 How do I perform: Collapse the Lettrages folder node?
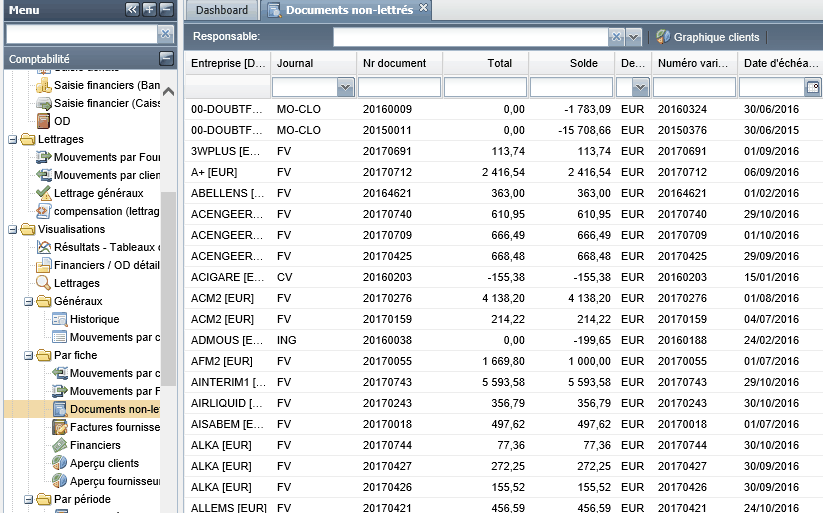coord(13,140)
